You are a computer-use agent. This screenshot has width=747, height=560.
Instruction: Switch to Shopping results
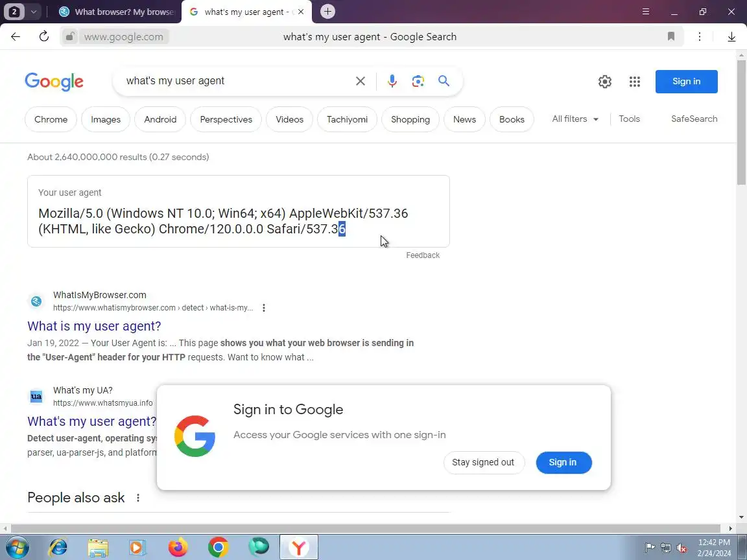[x=410, y=119]
